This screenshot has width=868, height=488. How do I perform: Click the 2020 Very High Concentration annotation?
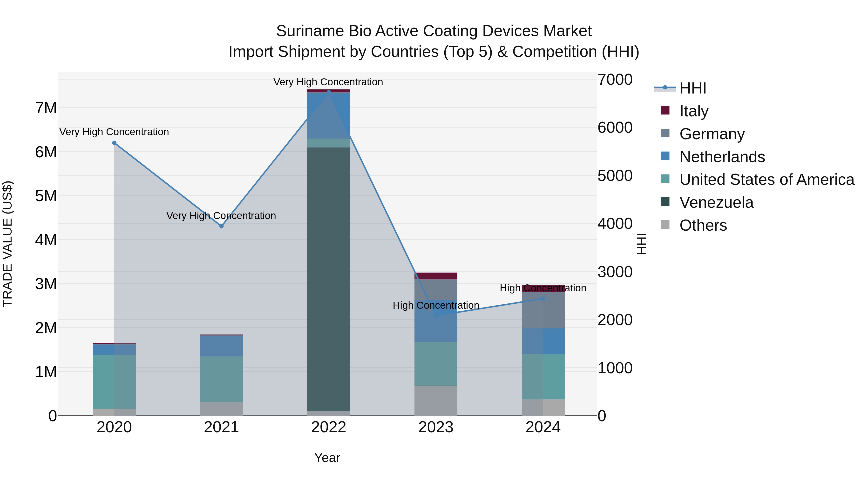coord(114,132)
